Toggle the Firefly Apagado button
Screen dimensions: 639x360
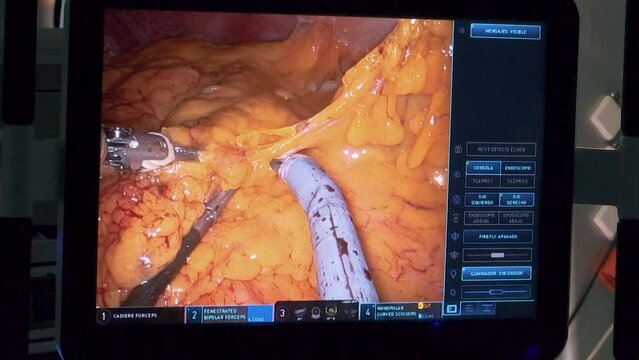[x=498, y=236]
